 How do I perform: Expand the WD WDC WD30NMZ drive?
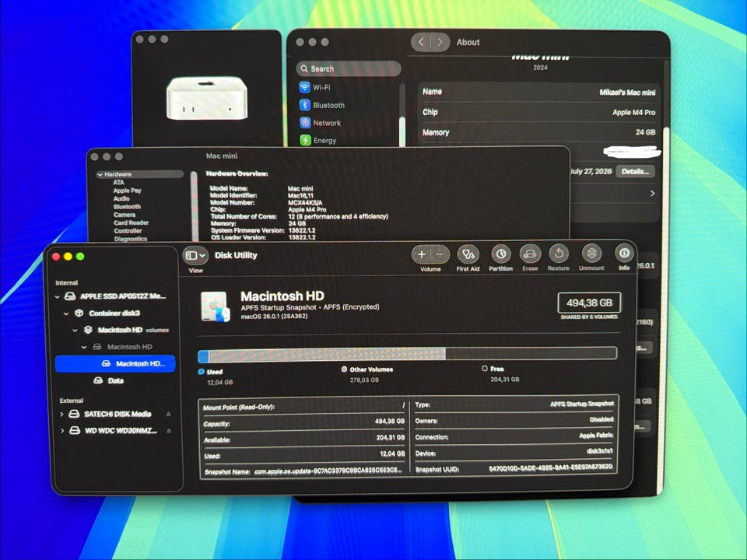coord(62,431)
